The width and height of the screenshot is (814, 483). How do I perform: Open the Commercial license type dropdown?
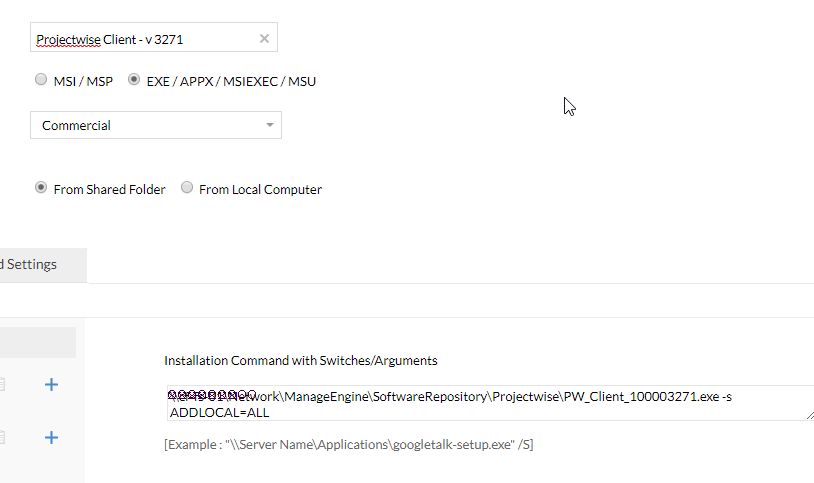point(156,125)
